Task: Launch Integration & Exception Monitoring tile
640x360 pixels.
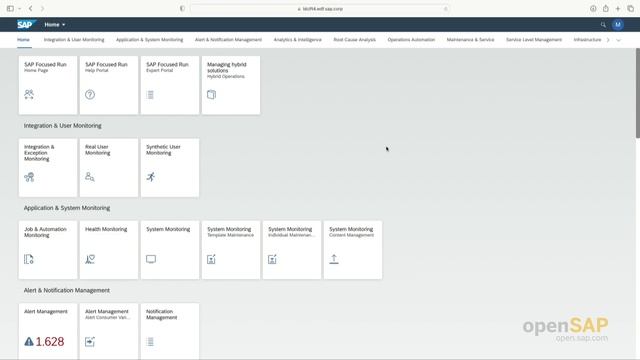Action: click(48, 168)
